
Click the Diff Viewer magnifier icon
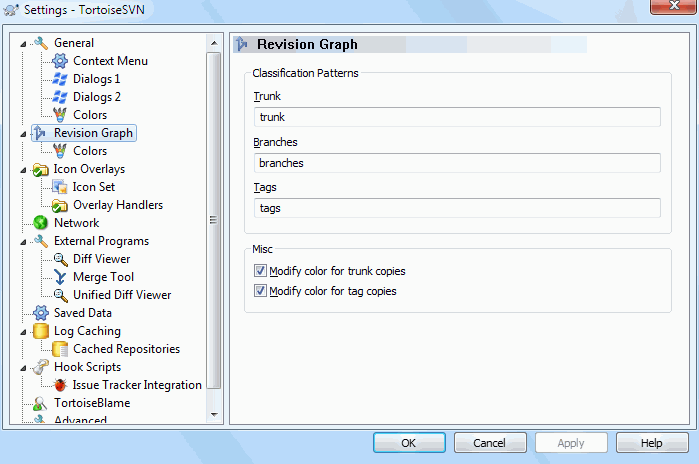tap(61, 259)
